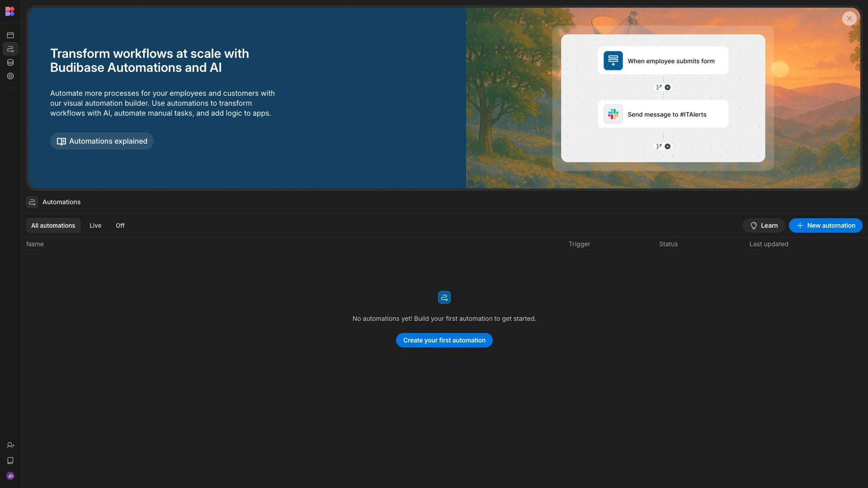Click the Status column header
Image resolution: width=868 pixels, height=488 pixels.
tap(668, 244)
